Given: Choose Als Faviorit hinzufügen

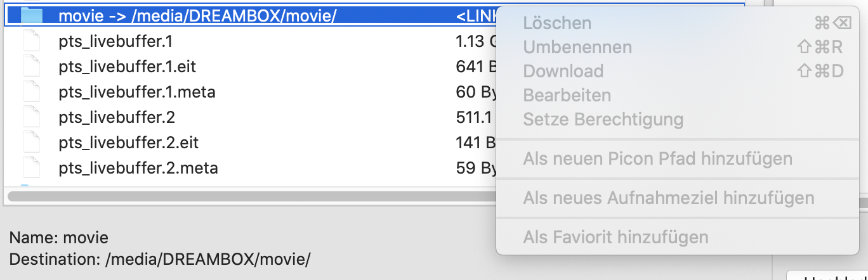Looking at the screenshot, I should coord(615,238).
